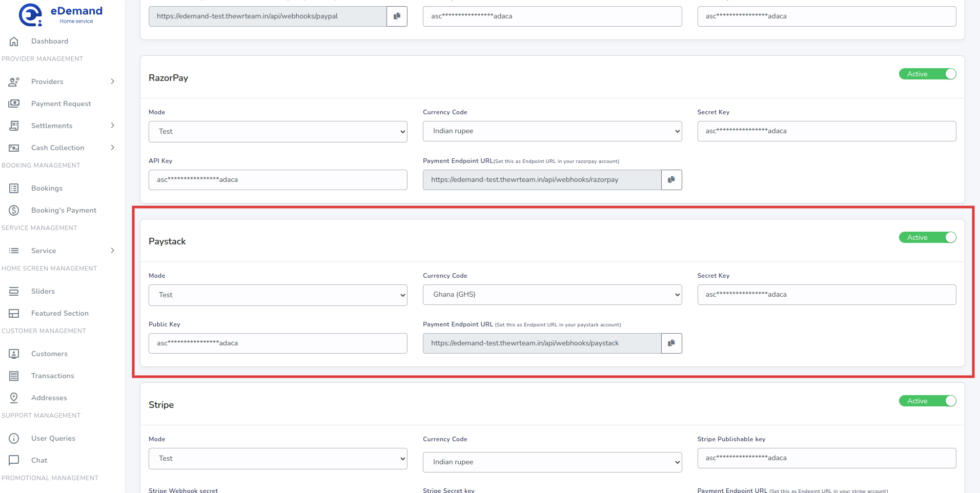Copy the Paystack payment endpoint URL
The image size is (980, 493).
pyautogui.click(x=671, y=343)
